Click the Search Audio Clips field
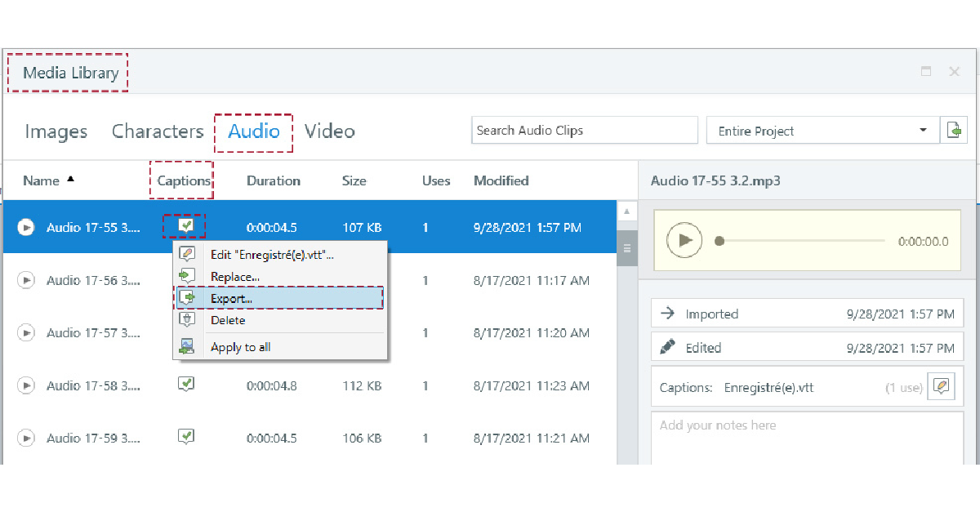This screenshot has height=512, width=980. [585, 131]
